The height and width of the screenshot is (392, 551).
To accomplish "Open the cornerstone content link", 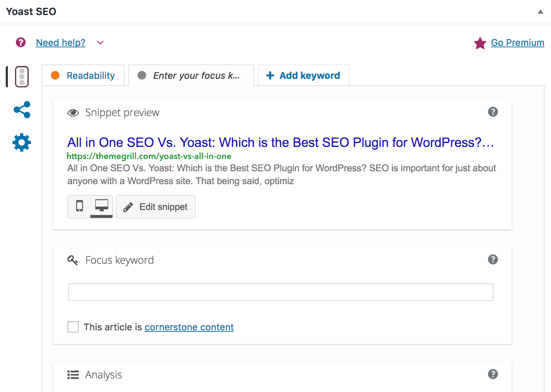I will point(189,327).
